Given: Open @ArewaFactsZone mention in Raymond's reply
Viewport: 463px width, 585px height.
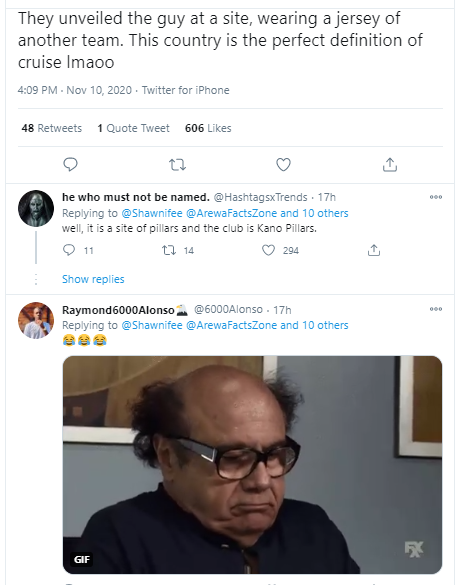Looking at the screenshot, I should coord(231,325).
